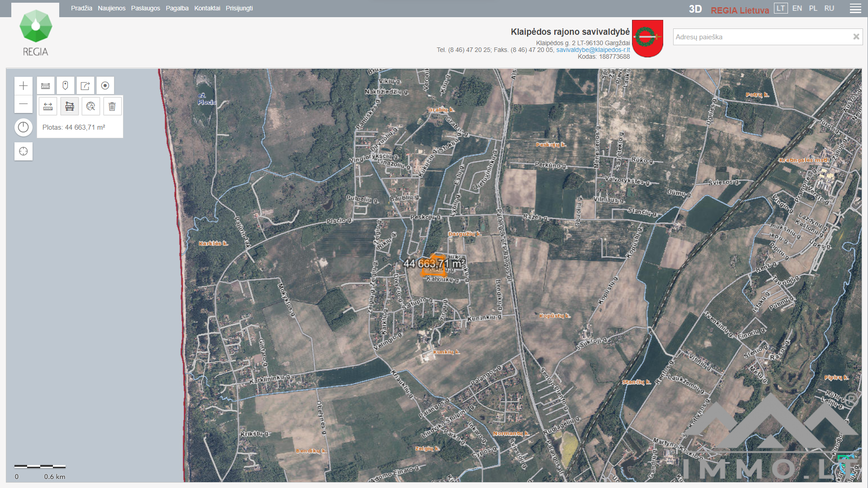Click the globe with cursor tool
Screen dimensions: 868x488
91,106
